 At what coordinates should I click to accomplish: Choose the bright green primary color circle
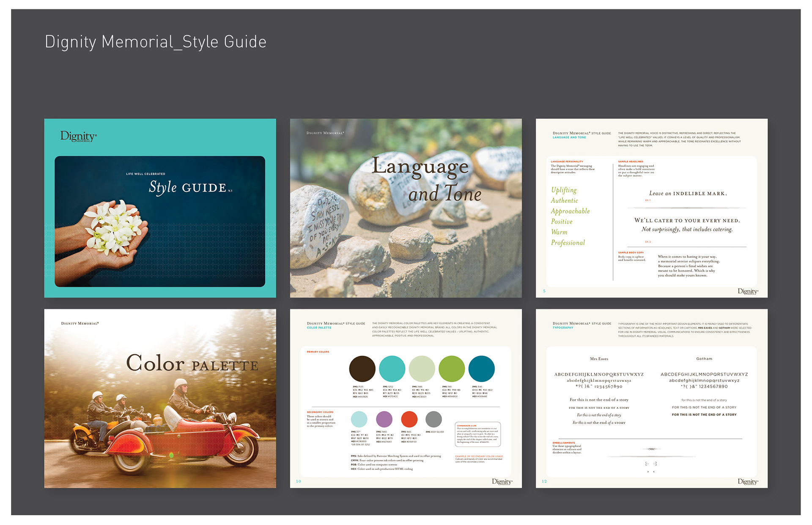tap(452, 369)
